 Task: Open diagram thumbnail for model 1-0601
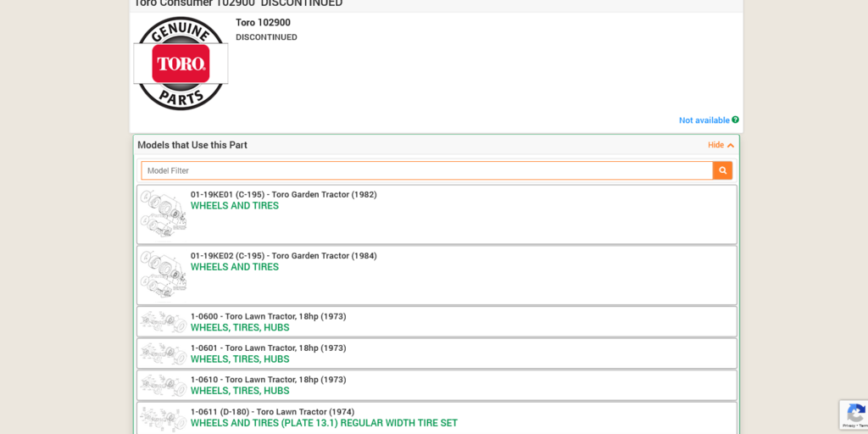pos(163,353)
